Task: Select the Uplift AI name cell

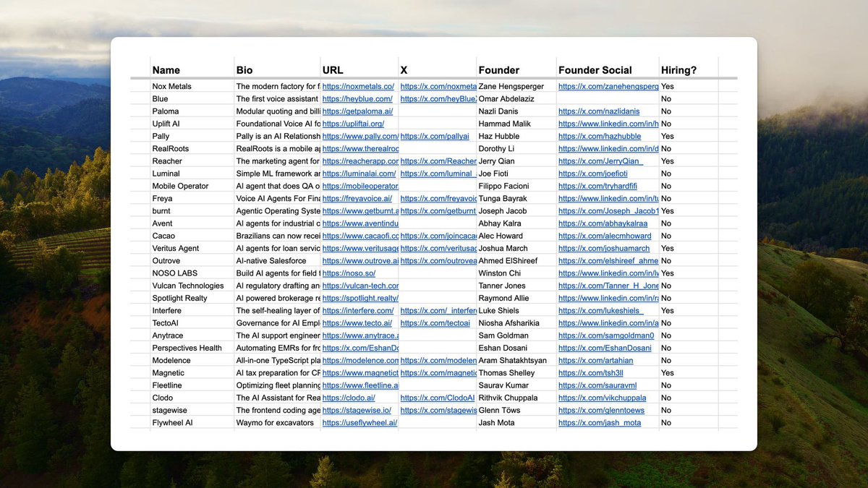Action: click(x=192, y=124)
